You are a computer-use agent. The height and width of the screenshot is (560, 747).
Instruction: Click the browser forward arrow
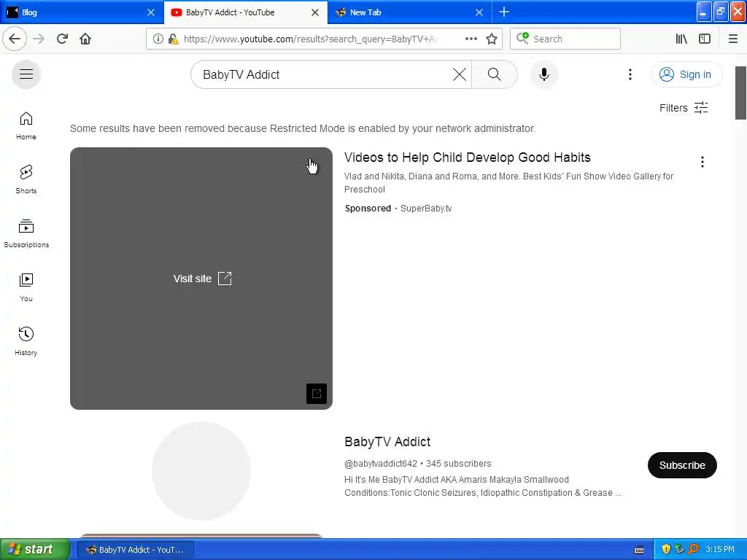click(39, 39)
